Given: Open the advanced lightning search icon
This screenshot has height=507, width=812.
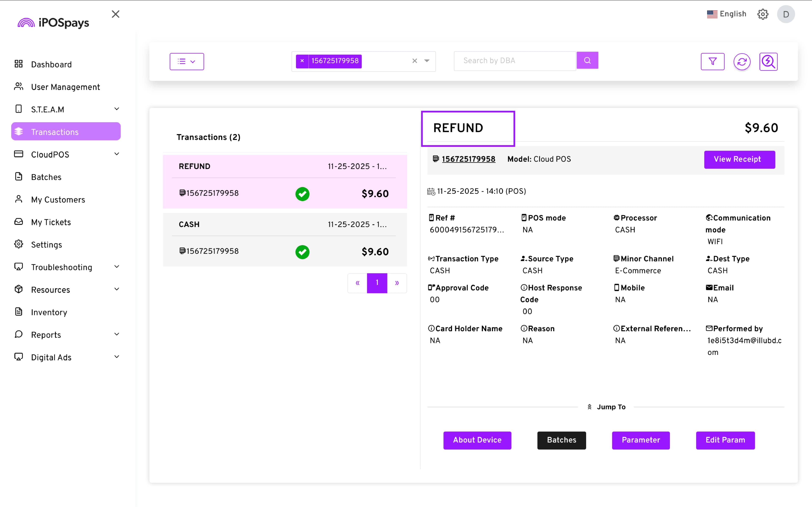Looking at the screenshot, I should click(768, 62).
